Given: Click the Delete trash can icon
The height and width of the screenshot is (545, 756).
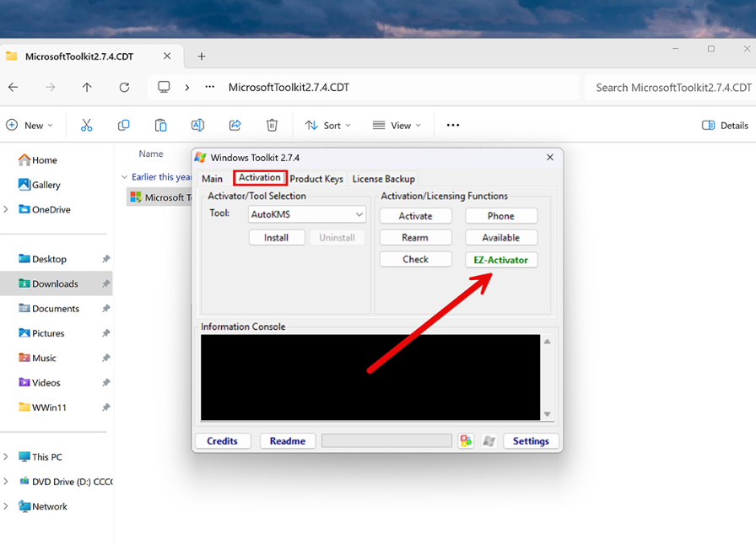Looking at the screenshot, I should 272,125.
